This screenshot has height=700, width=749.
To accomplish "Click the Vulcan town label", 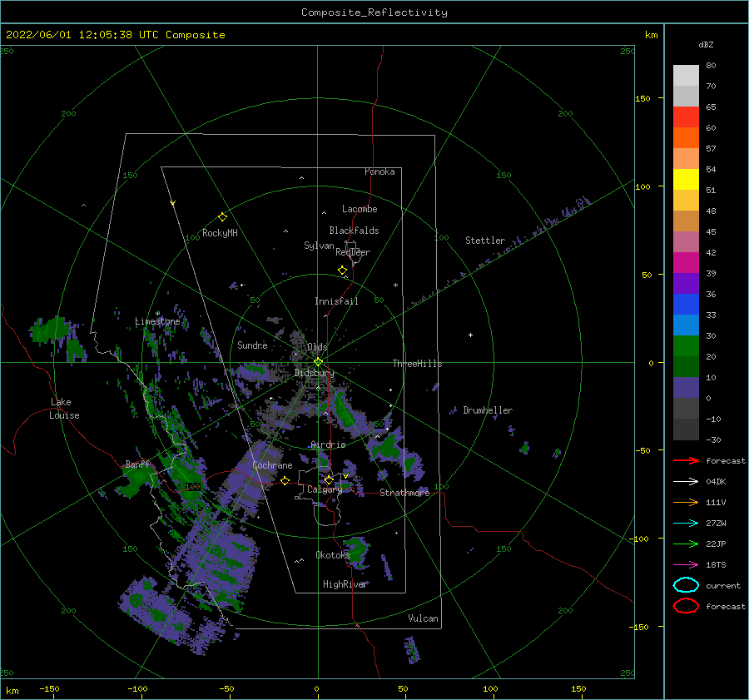I will tap(424, 618).
